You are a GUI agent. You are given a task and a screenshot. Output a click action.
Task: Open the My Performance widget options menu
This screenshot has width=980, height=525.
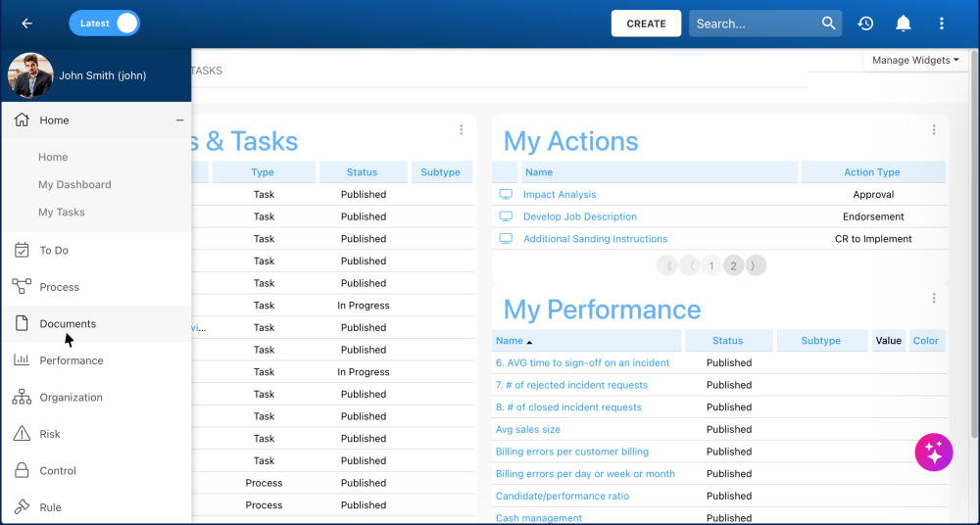(934, 299)
